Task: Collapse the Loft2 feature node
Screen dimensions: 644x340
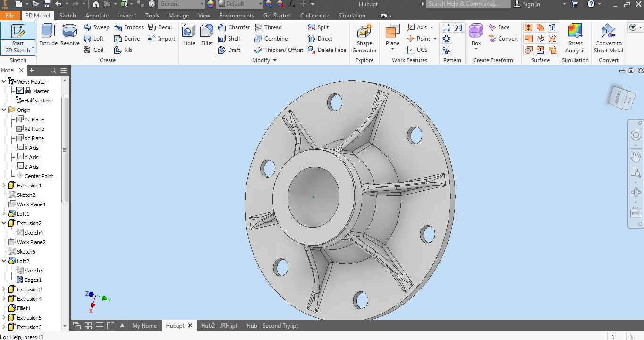Action: click(4, 261)
